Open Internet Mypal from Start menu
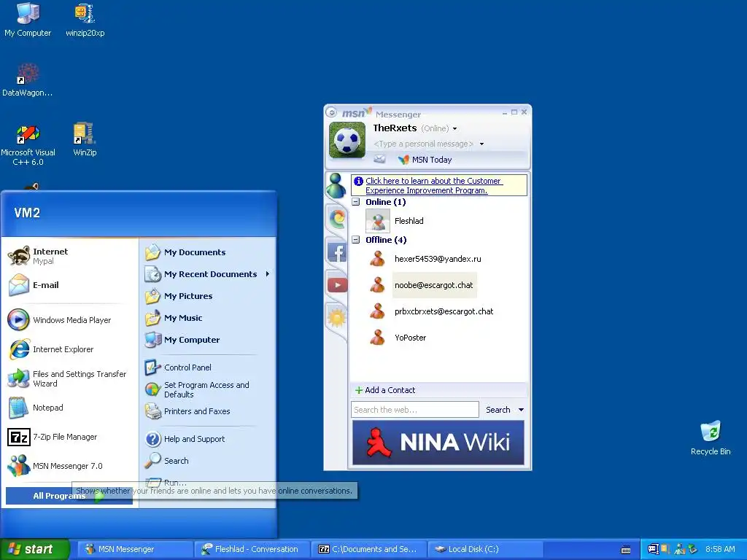The image size is (747, 560). [70, 256]
